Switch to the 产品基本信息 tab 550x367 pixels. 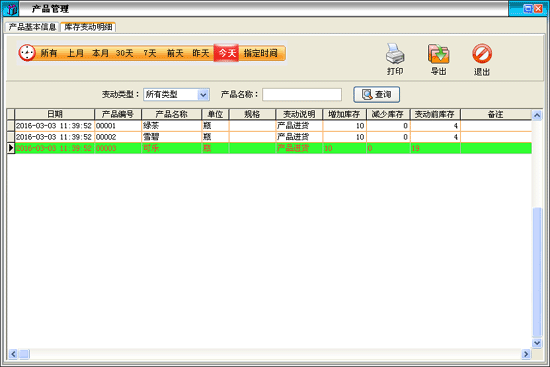[x=32, y=27]
